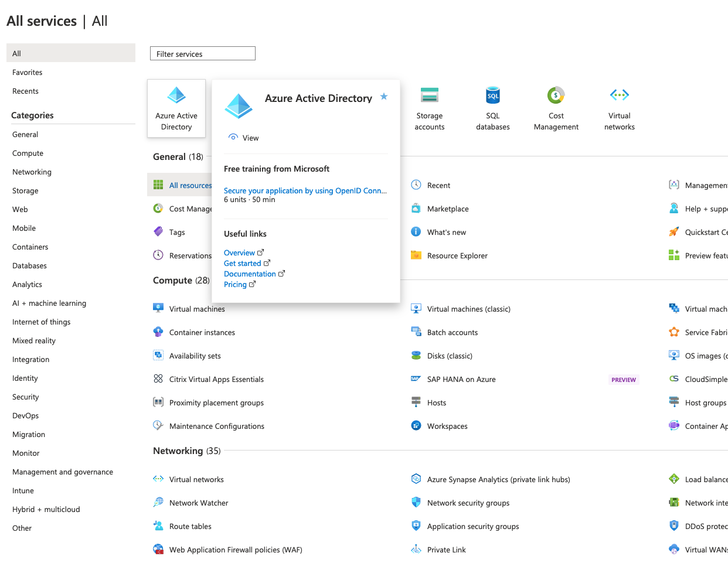This screenshot has width=728, height=563.
Task: Open Virtual machines (classic) service
Action: (469, 309)
